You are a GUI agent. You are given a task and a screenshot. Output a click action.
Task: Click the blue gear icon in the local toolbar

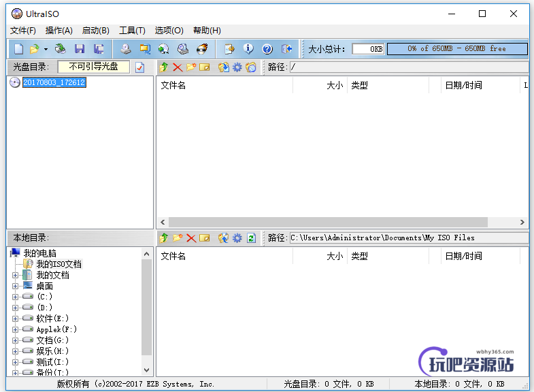click(x=237, y=238)
